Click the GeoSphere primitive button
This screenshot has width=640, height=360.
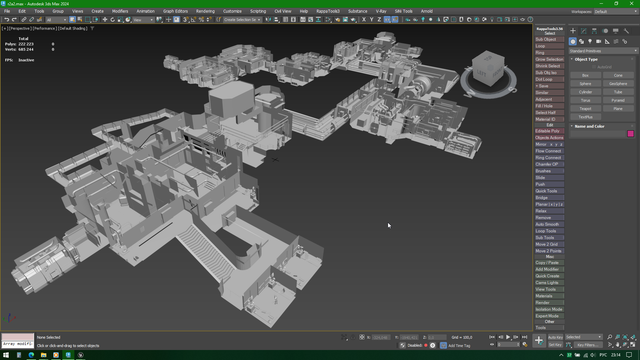point(618,84)
